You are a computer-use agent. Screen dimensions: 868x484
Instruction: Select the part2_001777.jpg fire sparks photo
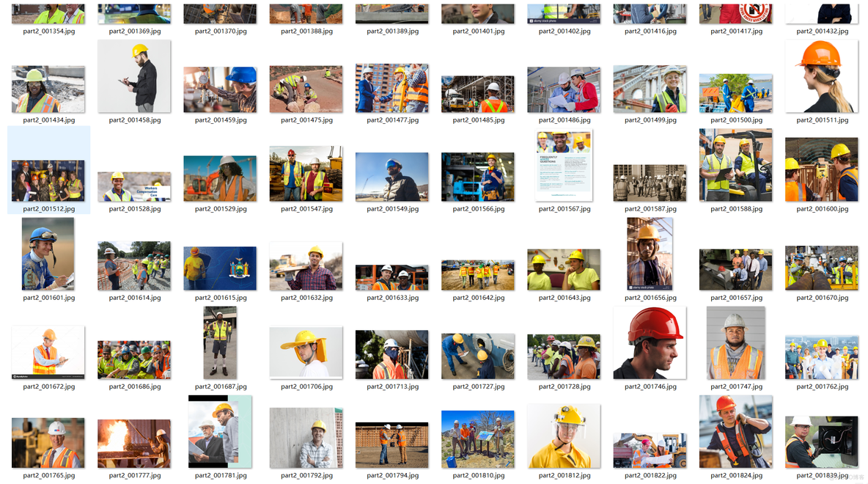(134, 443)
